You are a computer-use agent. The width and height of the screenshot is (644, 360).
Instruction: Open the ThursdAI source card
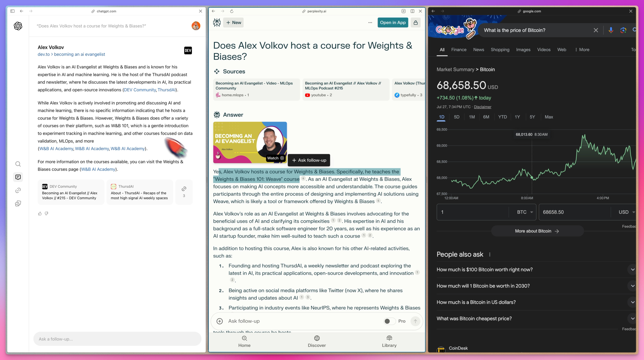[x=139, y=192]
